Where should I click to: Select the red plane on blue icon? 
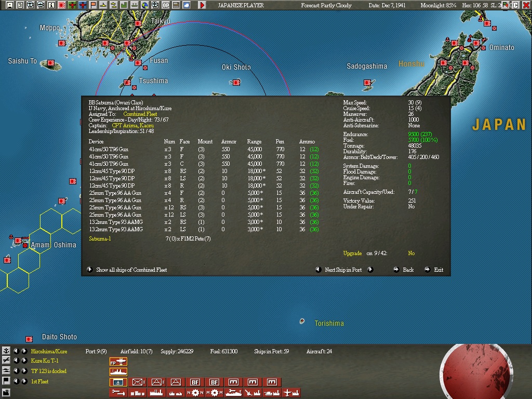83,5
